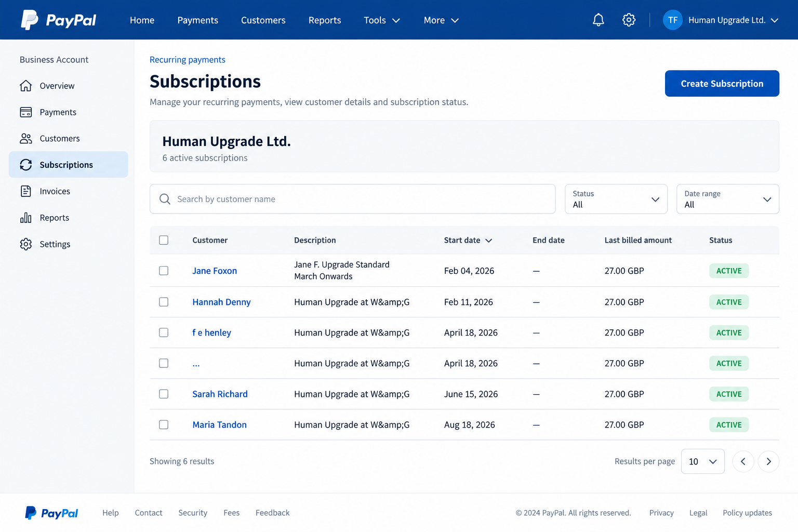Image resolution: width=798 pixels, height=532 pixels.
Task: Open the Home nav item
Action: (142, 20)
